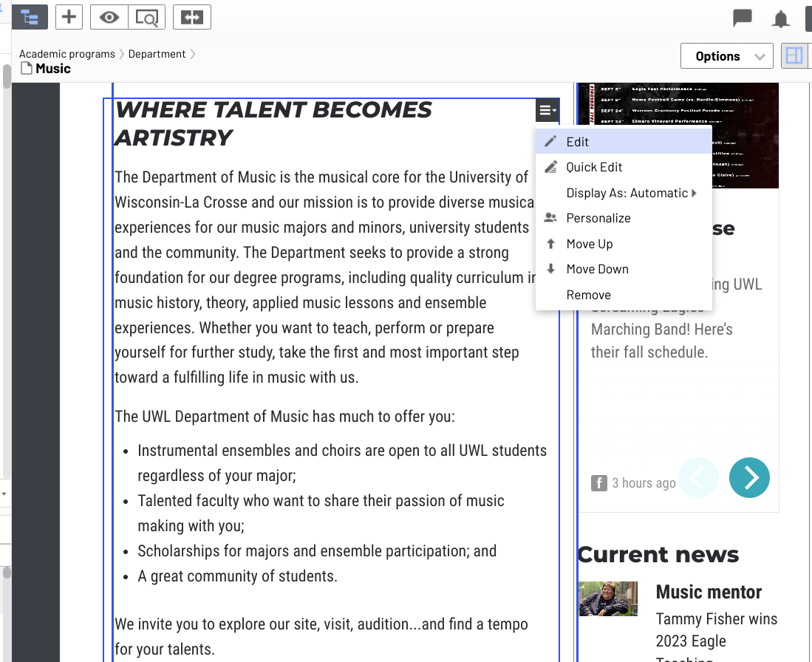
Task: Open the Options dropdown
Action: [x=726, y=55]
